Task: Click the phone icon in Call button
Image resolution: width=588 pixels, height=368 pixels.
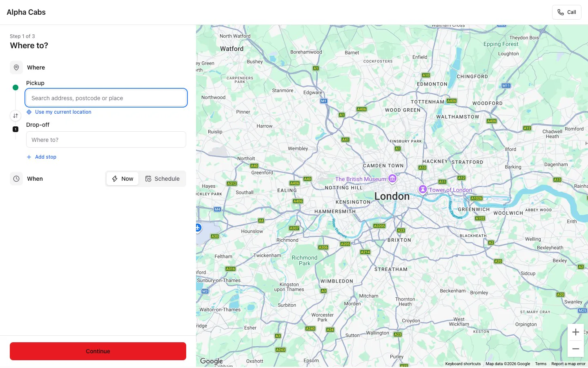Action: coord(561,12)
